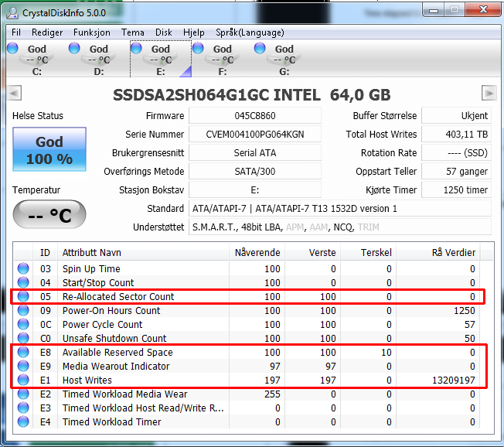The width and height of the screenshot is (504, 447).
Task: Go to previous disk with left arrow
Action: [14, 94]
